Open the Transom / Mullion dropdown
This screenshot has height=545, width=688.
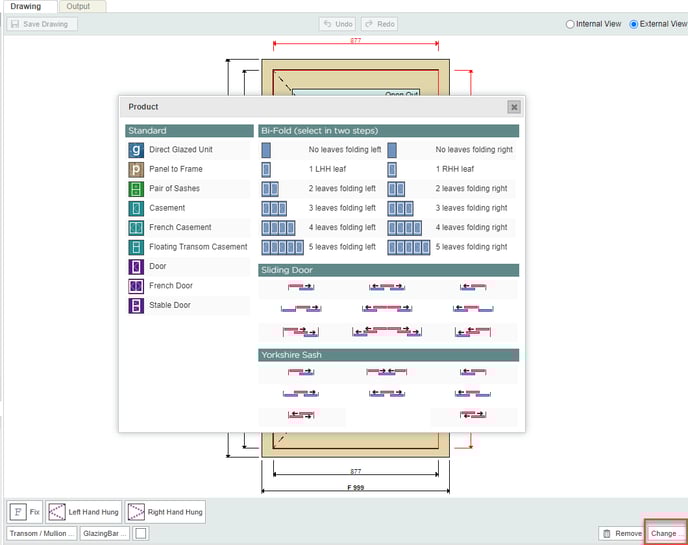click(41, 533)
